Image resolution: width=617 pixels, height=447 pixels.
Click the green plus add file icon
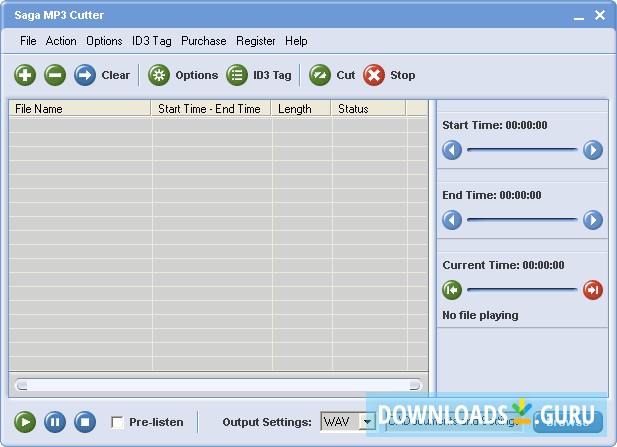(25, 75)
